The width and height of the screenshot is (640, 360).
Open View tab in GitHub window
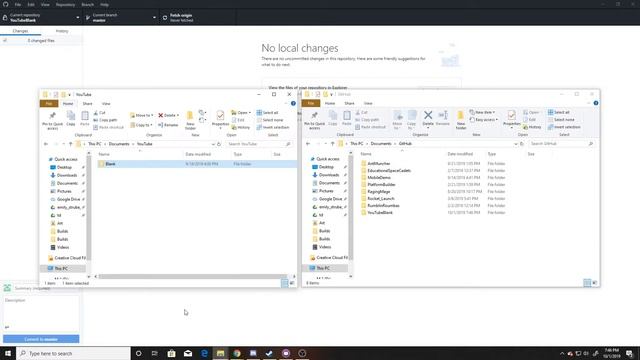tap(368, 103)
